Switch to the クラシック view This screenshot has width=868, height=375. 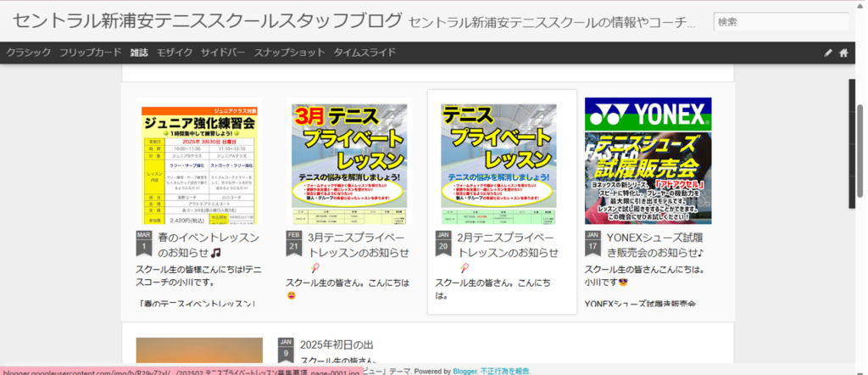(29, 53)
